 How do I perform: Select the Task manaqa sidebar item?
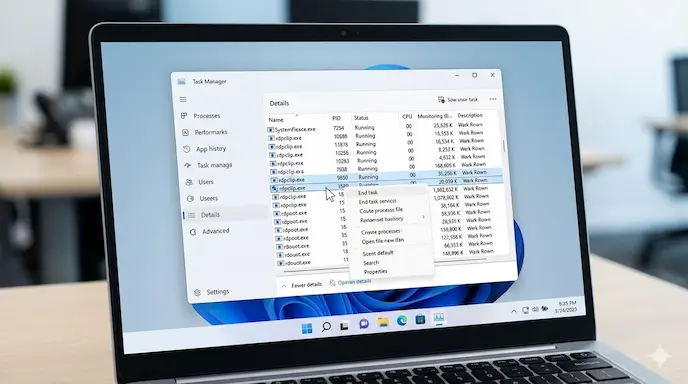click(x=208, y=165)
